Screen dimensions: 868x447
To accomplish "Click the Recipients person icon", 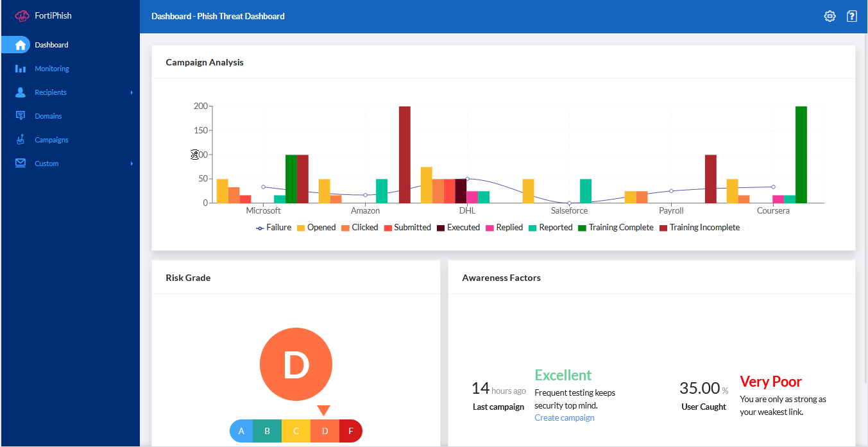I will [x=20, y=92].
